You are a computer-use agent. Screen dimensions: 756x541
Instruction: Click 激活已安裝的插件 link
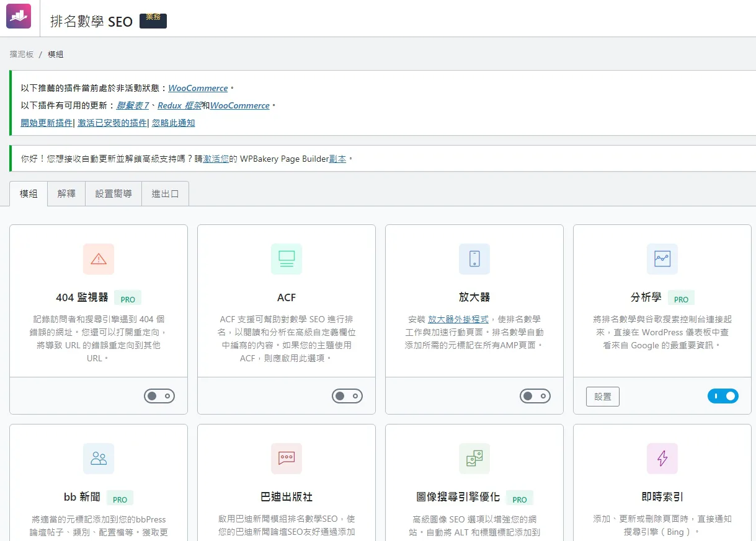click(112, 123)
